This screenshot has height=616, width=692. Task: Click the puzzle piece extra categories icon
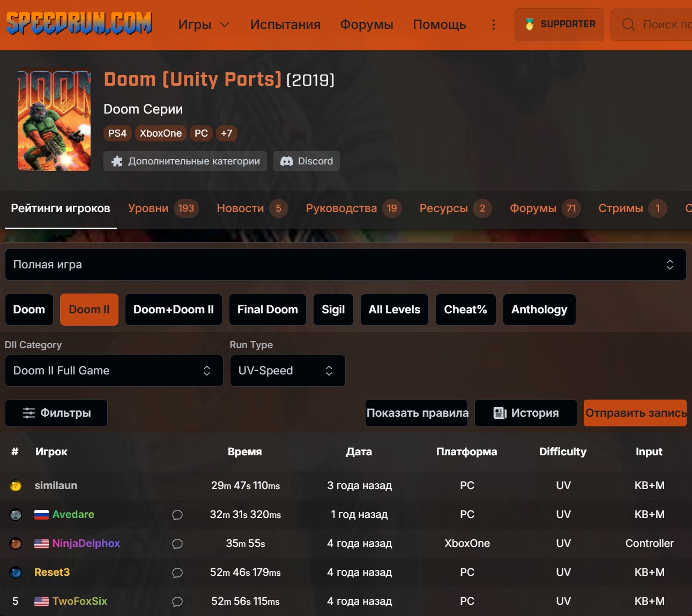[117, 161]
